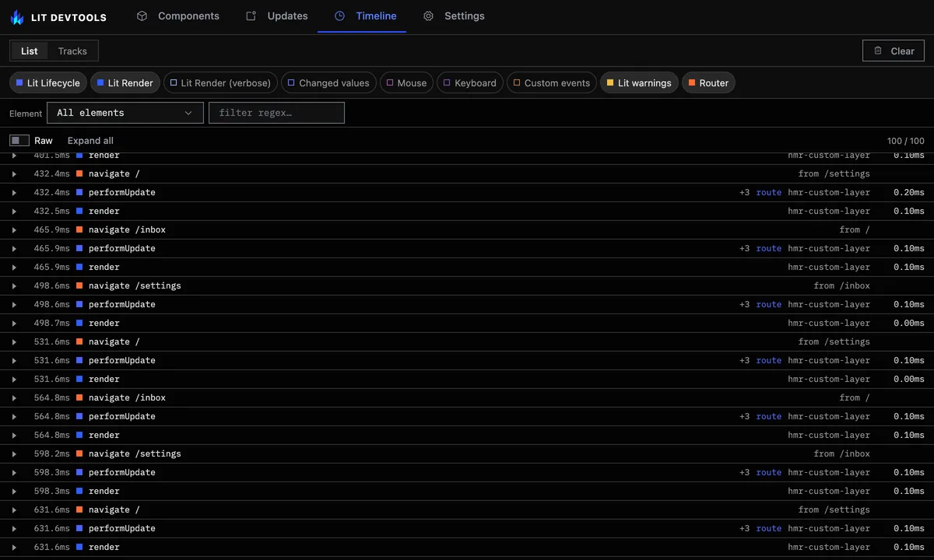Screen dimensions: 934x560
Task: Enable the Changed values filter
Action: (329, 83)
